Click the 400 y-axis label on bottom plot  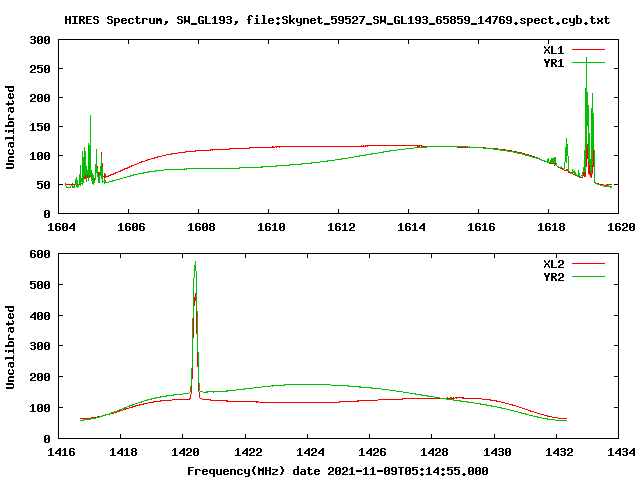click(40, 316)
